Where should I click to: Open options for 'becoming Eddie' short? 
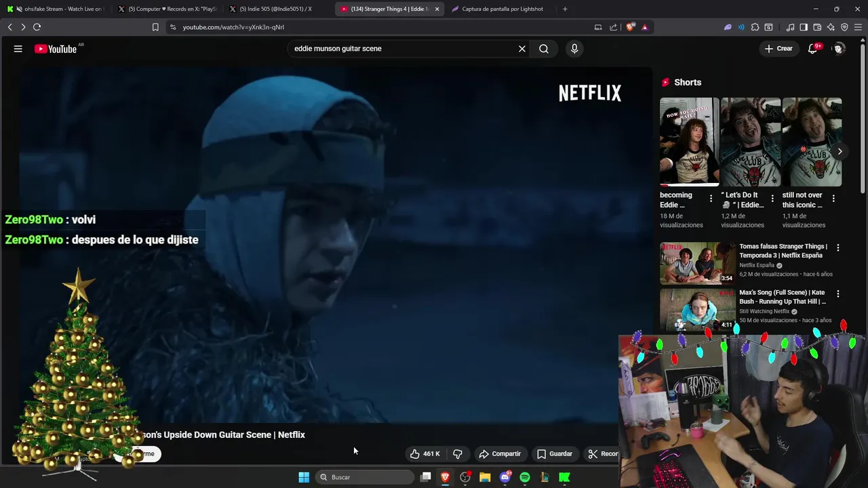point(711,199)
